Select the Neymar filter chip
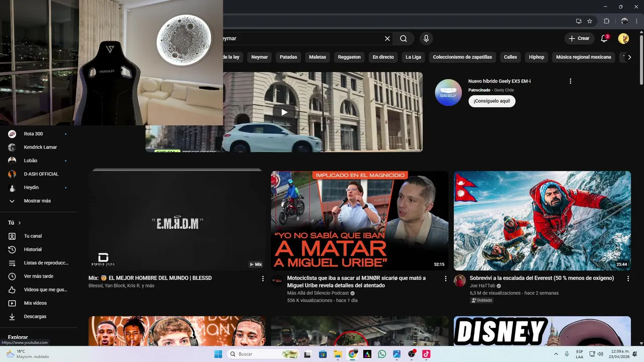644x362 pixels. click(260, 57)
